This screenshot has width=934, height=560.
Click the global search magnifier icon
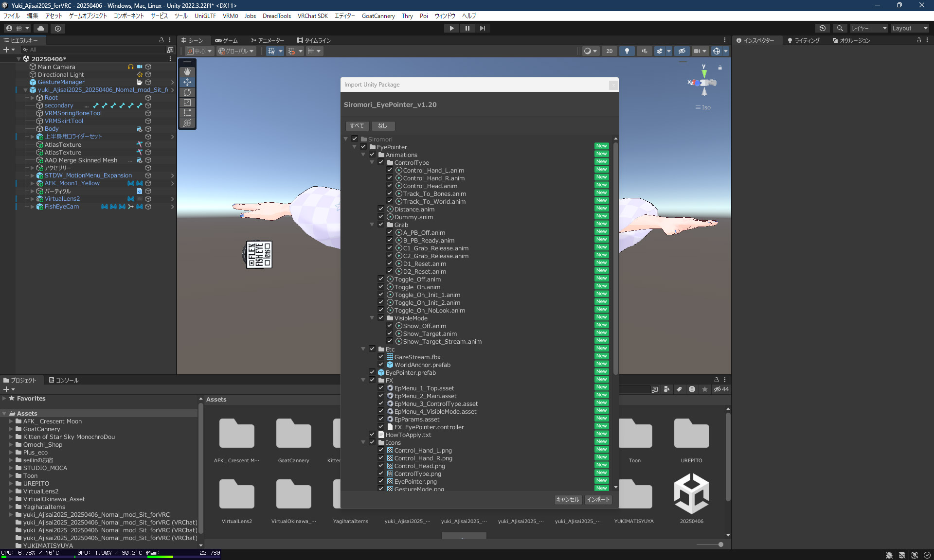[x=840, y=28]
